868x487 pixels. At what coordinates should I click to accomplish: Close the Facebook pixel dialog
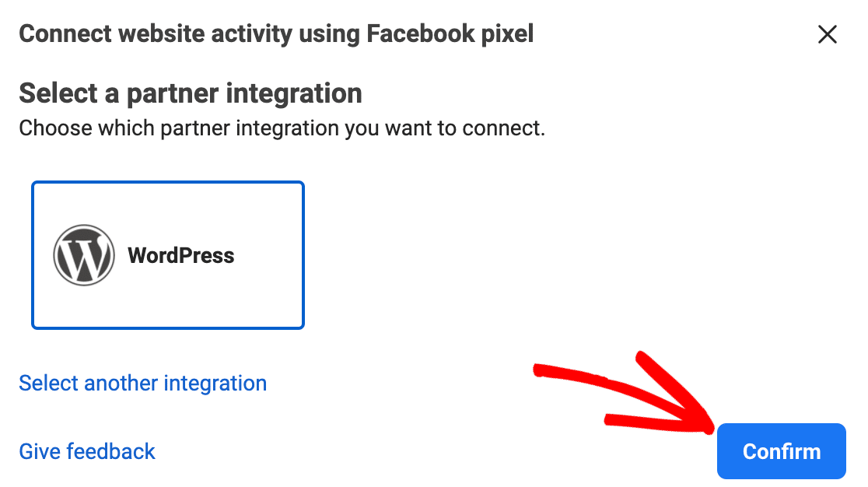[827, 34]
